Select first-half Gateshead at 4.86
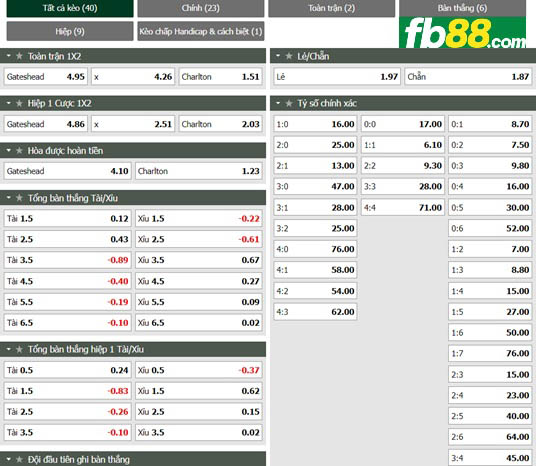Image resolution: width=536 pixels, height=466 pixels. coord(45,124)
